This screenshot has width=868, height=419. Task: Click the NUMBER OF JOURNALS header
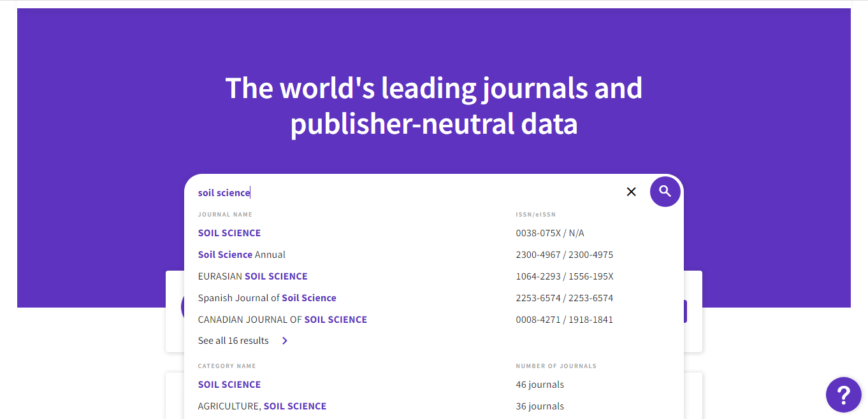[x=556, y=366]
